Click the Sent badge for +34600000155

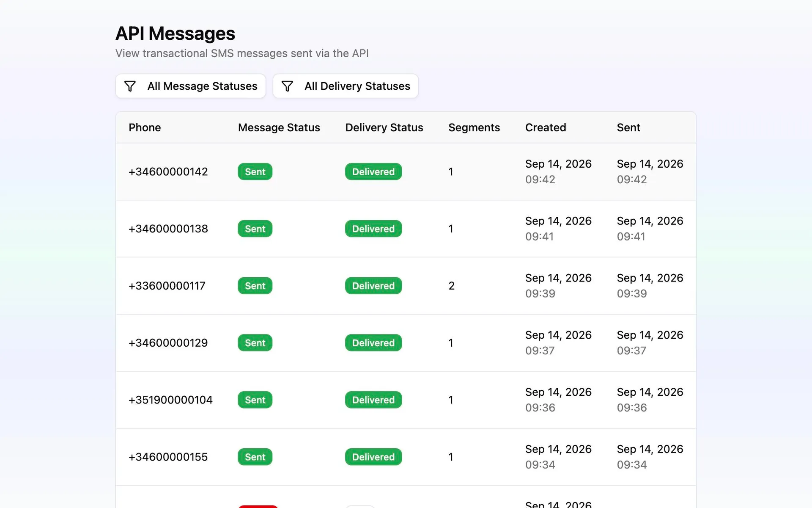255,457
